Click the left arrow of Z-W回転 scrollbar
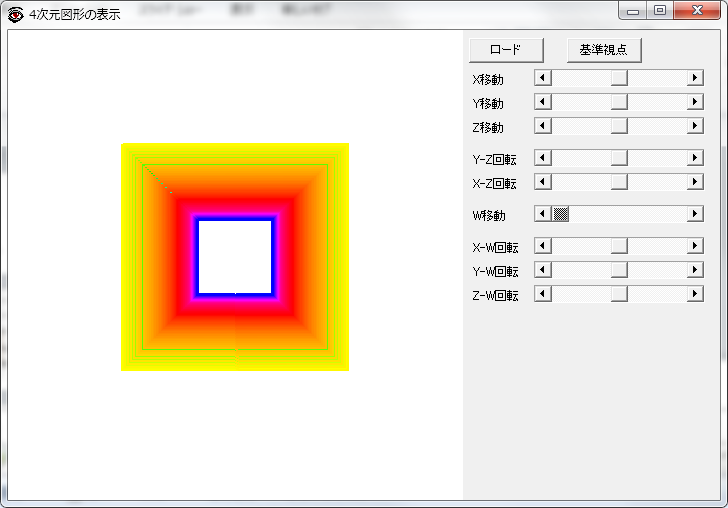728x508 pixels. (543, 294)
